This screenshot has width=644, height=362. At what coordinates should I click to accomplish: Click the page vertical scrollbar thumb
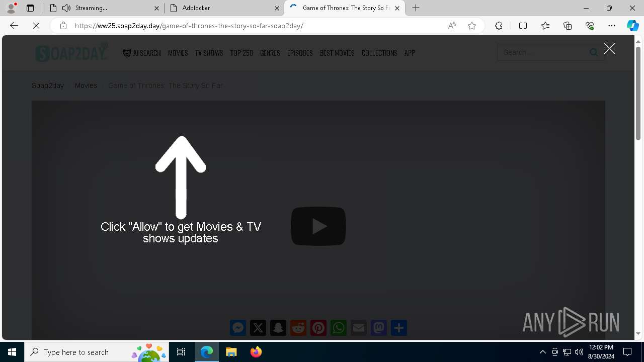click(638, 93)
